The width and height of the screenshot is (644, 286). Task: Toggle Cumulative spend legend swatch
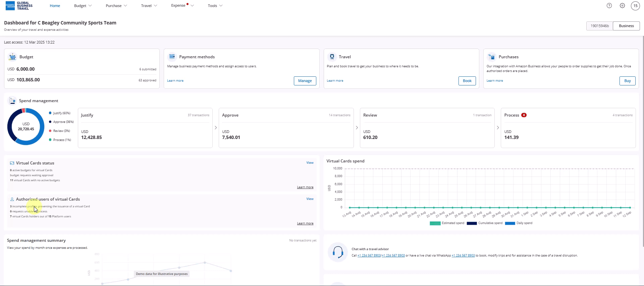pos(472,223)
